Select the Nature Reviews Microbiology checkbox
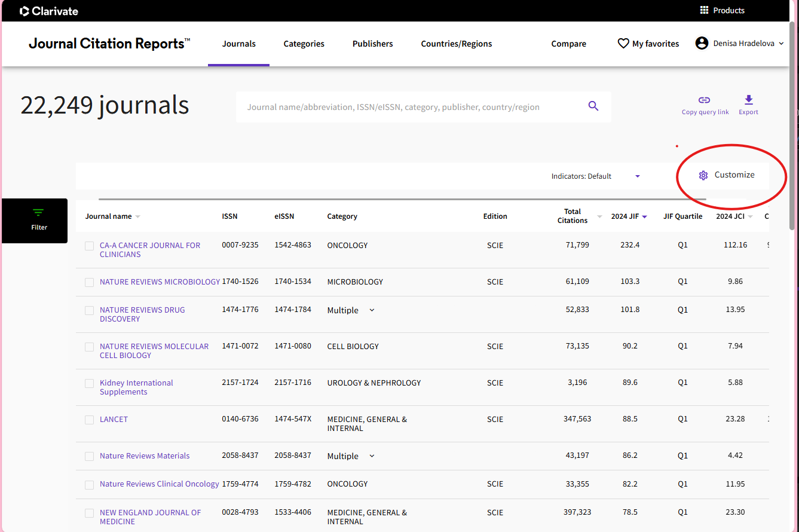This screenshot has width=799, height=532. [89, 283]
